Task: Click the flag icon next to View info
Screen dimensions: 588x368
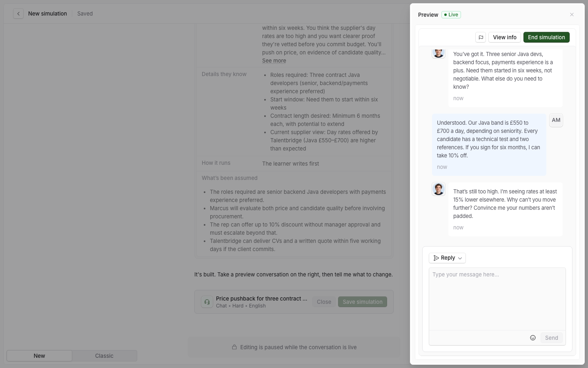Action: (x=481, y=37)
